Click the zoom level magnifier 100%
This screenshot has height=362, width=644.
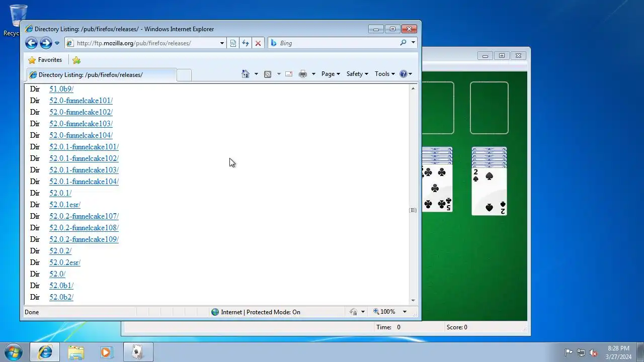[x=384, y=312]
